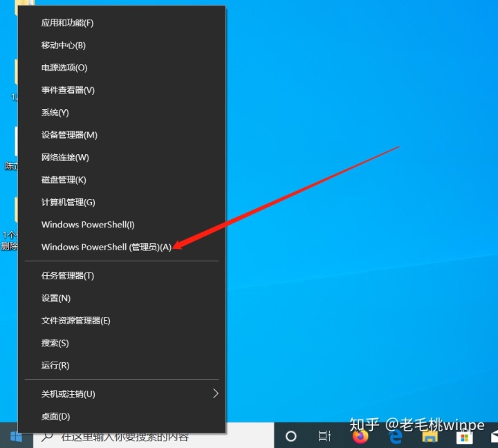Open Microsoft Store taskbar icon
This screenshot has height=448, width=498.
464,437
